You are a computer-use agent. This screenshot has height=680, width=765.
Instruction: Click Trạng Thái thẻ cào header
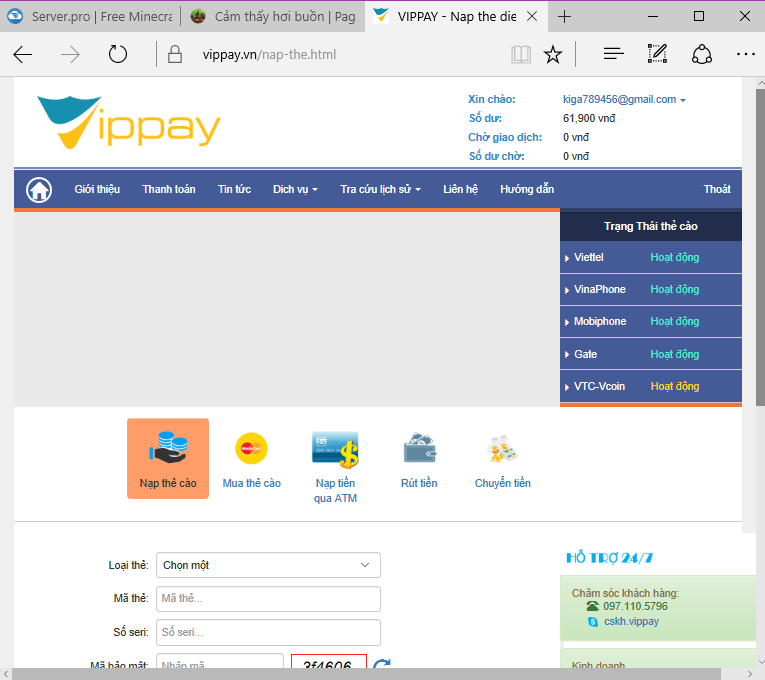pos(651,226)
